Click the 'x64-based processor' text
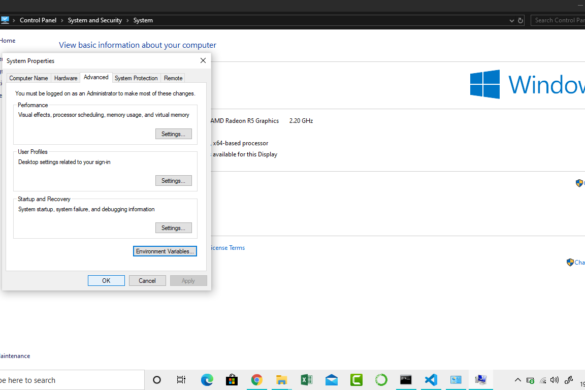 click(241, 143)
